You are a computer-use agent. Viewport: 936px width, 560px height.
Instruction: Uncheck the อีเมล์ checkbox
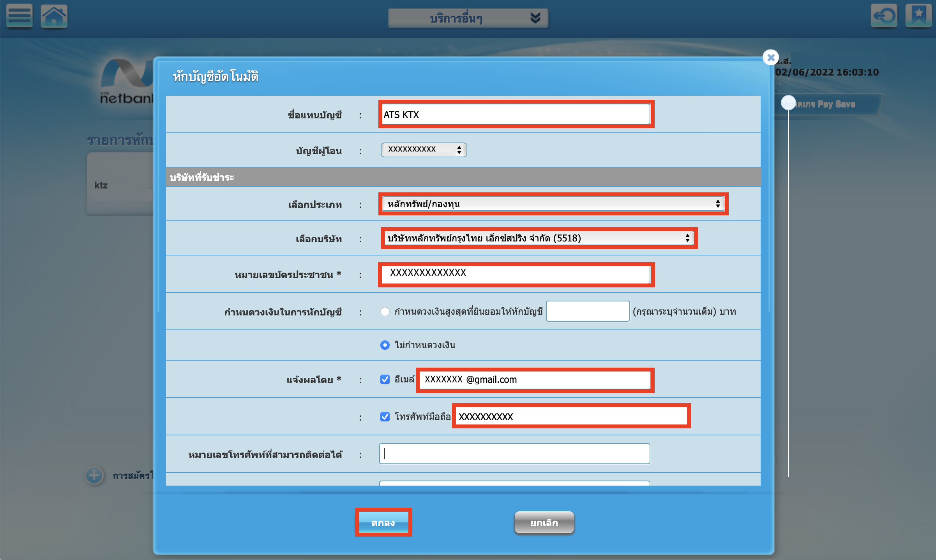[385, 379]
